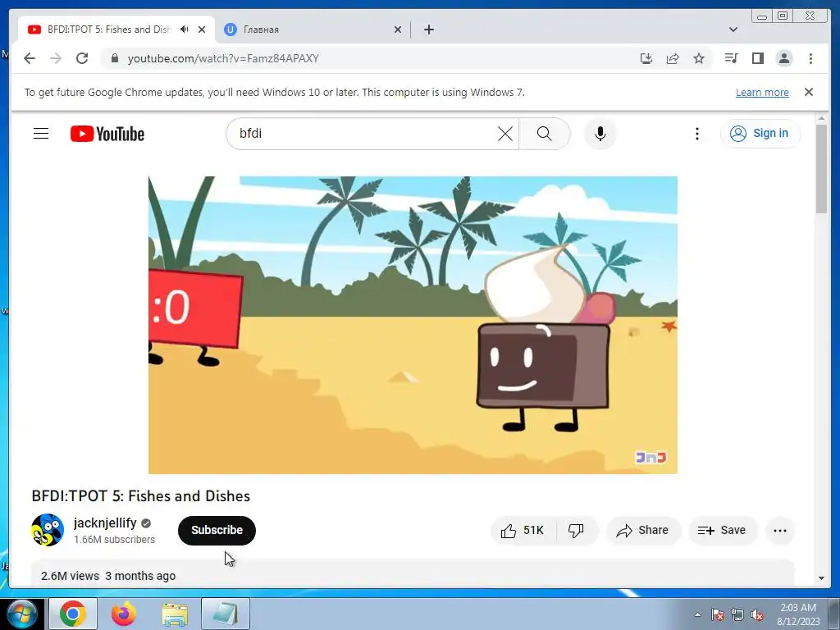Go to YouTube home via logo
840x630 pixels.
coord(107,134)
